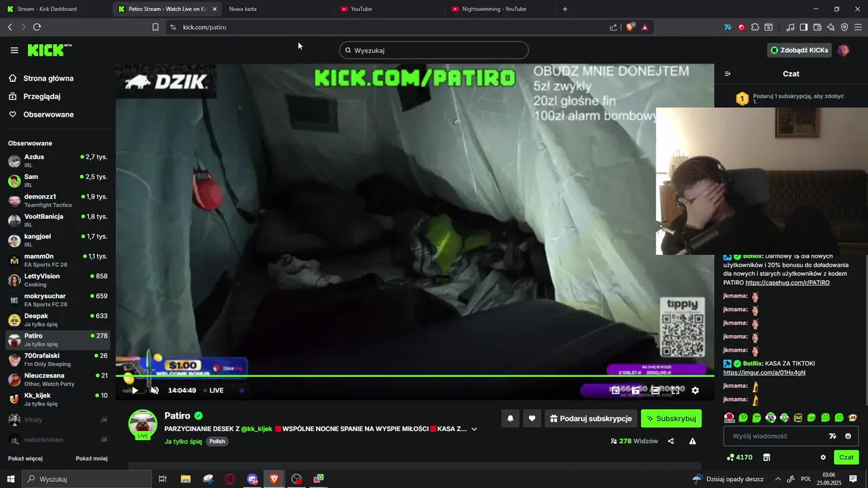Viewport: 868px width, 488px height.
Task: Click Pokaż więcej in sidebar
Action: 25,459
